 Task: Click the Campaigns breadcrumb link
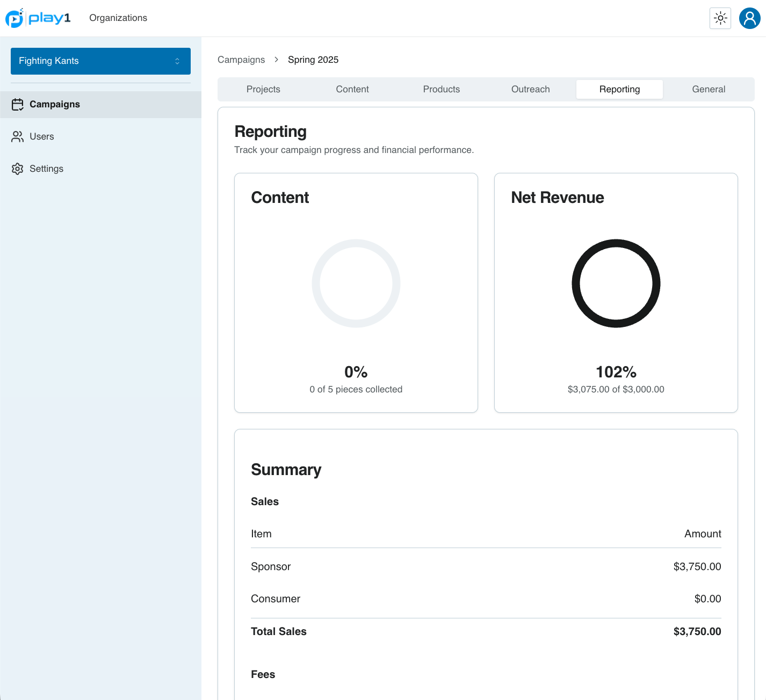tap(241, 60)
